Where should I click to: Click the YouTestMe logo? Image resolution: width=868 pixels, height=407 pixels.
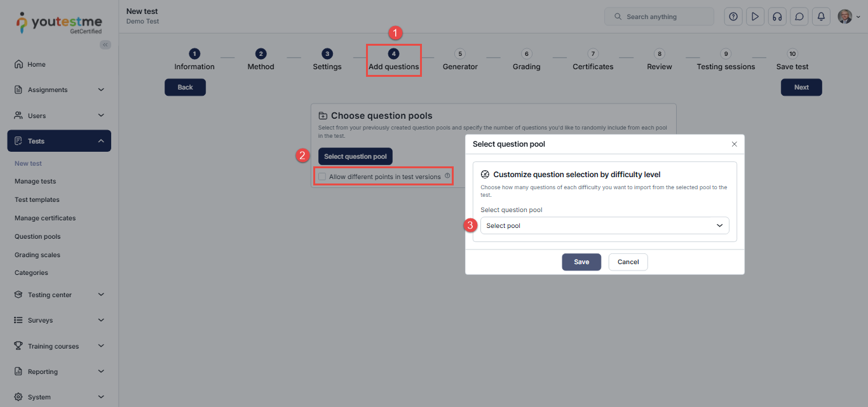click(x=59, y=22)
